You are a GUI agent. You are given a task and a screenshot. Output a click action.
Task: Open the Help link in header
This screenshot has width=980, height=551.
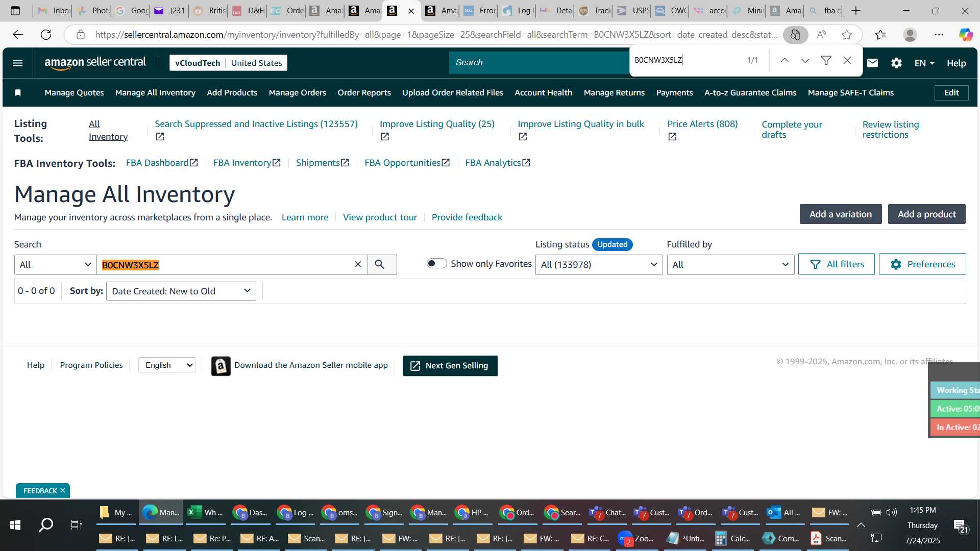(x=956, y=63)
